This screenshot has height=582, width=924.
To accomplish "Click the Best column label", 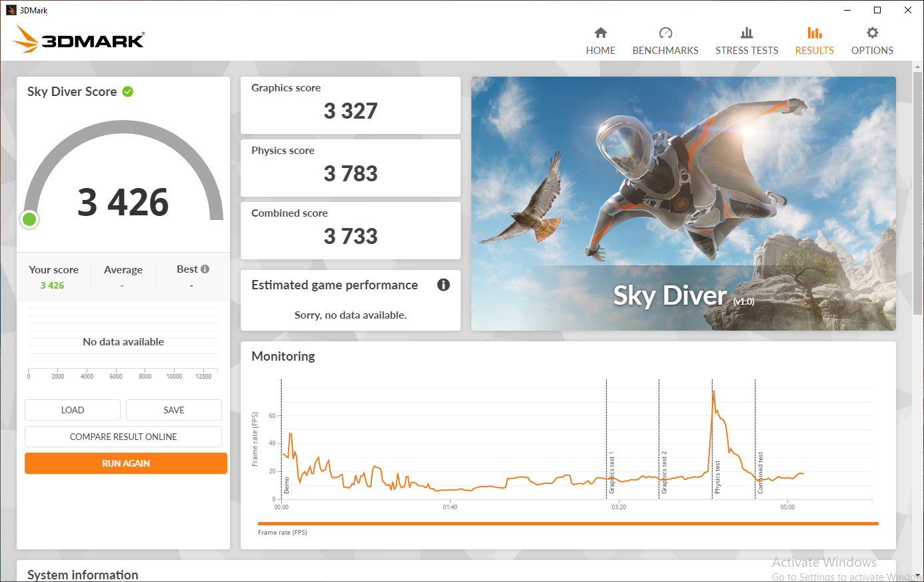I will click(187, 269).
